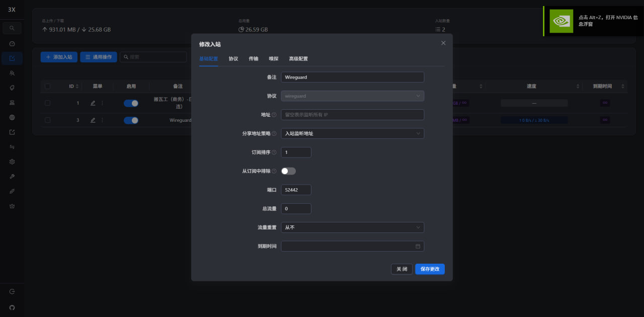Viewport: 644px width, 317px height.
Task: Sort table by the ID column arrows
Action: [77, 87]
